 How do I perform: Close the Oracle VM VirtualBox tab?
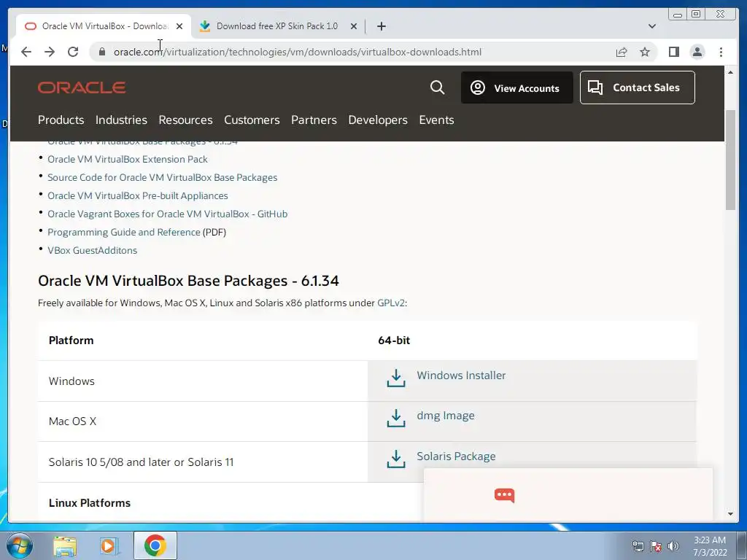(179, 26)
